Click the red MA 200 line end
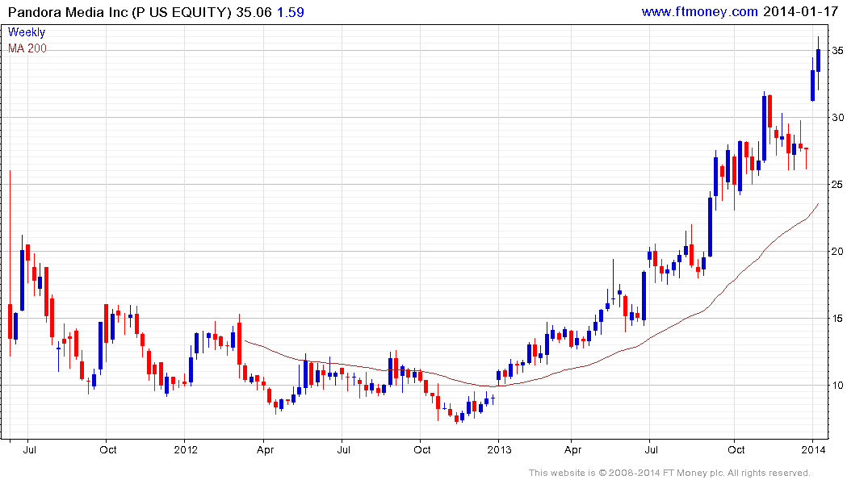The image size is (868, 484). (x=817, y=205)
